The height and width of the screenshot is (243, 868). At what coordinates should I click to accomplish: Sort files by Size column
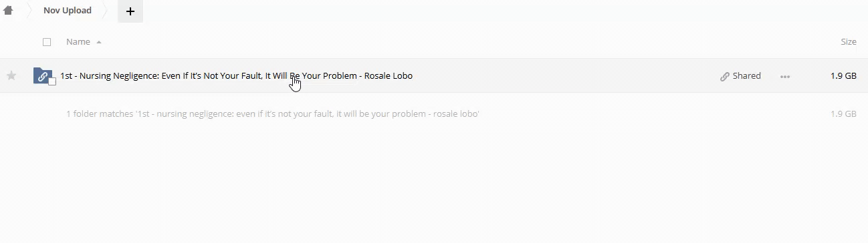(848, 41)
